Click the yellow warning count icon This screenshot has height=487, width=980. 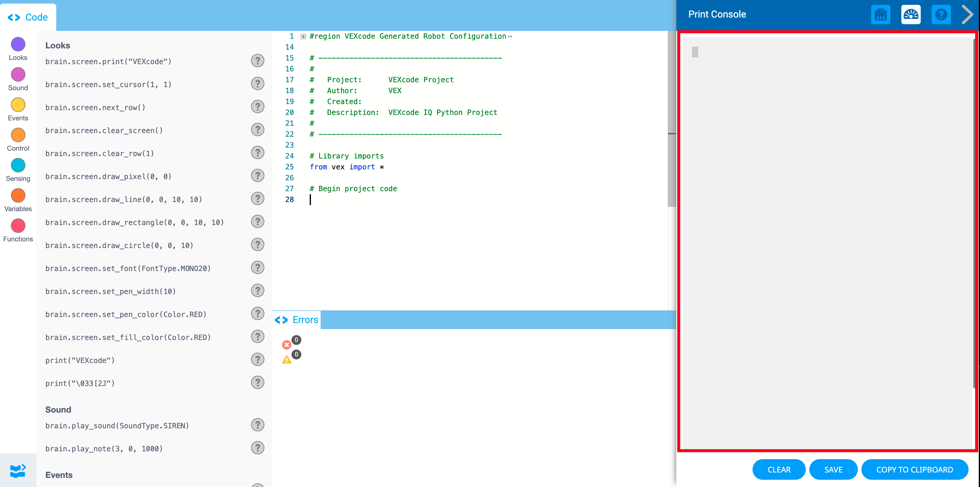(x=286, y=360)
